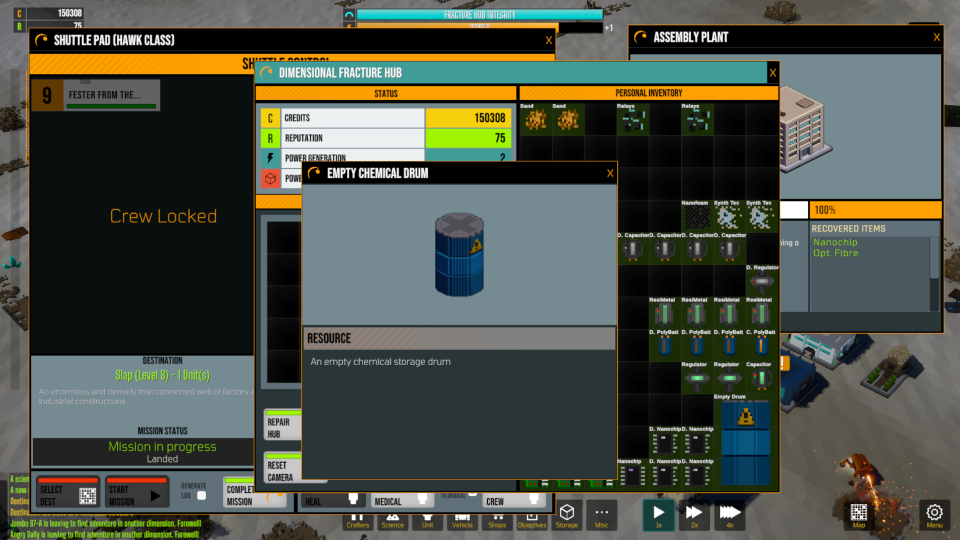Click the Assembly Plant building thumbnail
960x540 pixels.
click(806, 123)
